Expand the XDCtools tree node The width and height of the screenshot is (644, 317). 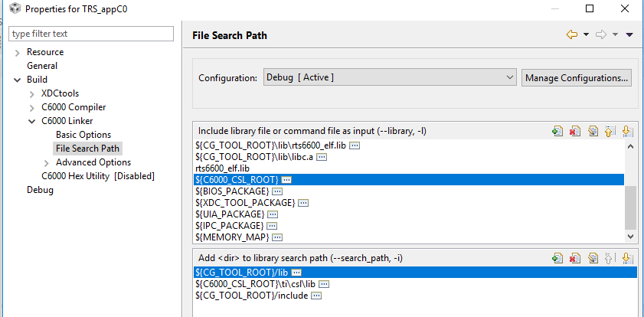pyautogui.click(x=32, y=93)
